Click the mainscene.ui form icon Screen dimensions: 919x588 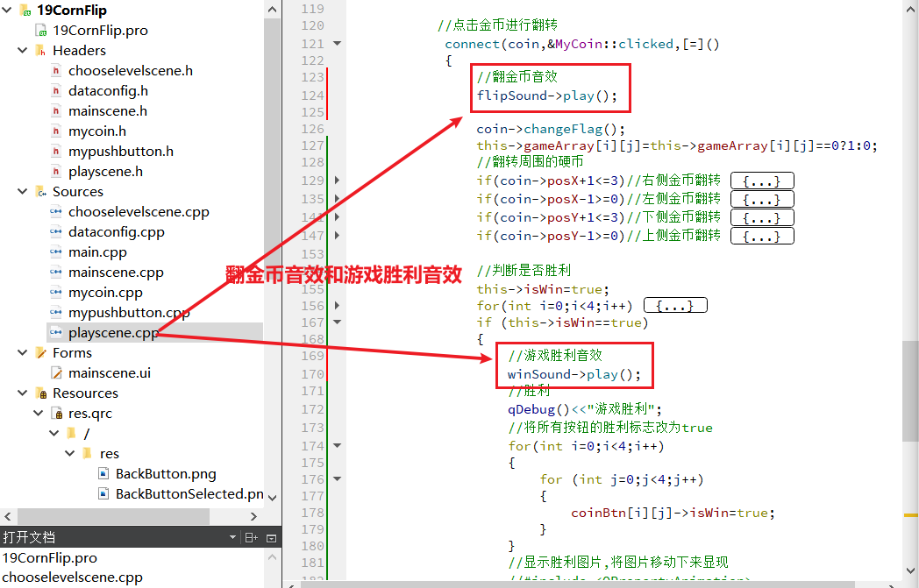[57, 373]
